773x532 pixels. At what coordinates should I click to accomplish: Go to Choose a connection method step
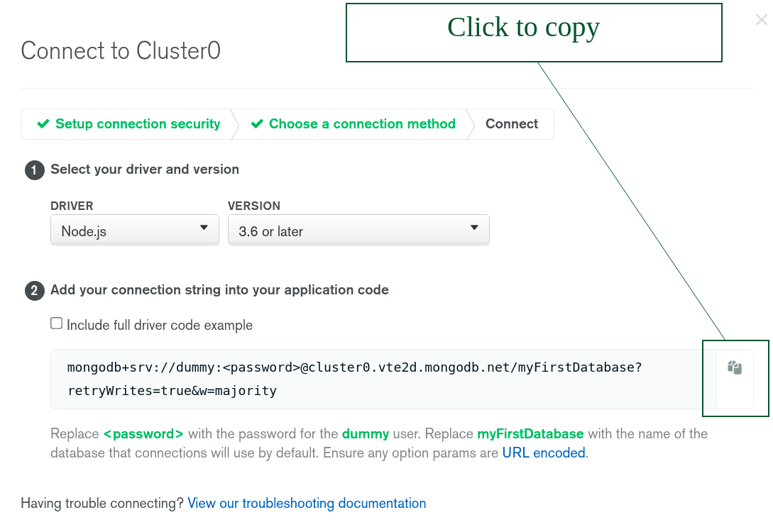click(353, 123)
